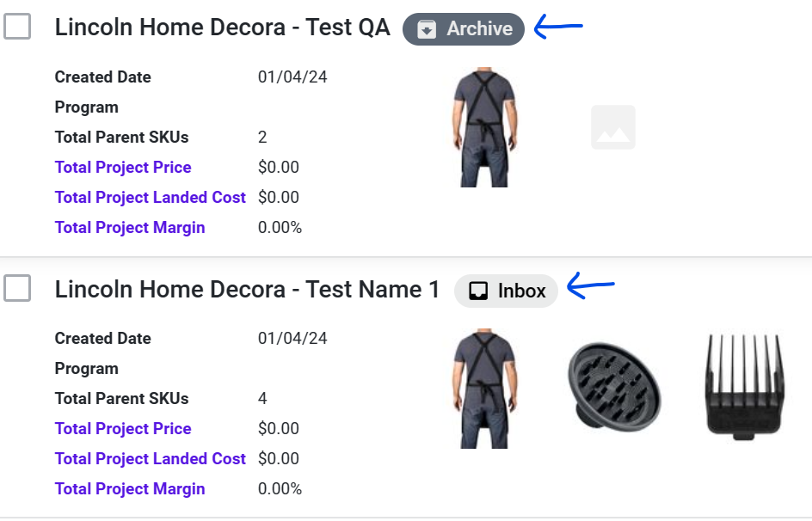
Task: Click the word Archive in the status badge
Action: point(479,29)
